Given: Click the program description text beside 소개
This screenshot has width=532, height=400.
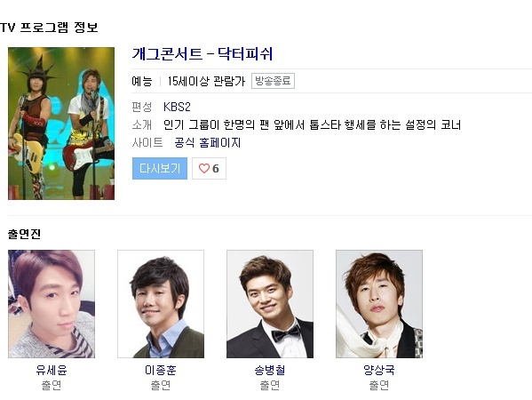Looking at the screenshot, I should (x=312, y=125).
